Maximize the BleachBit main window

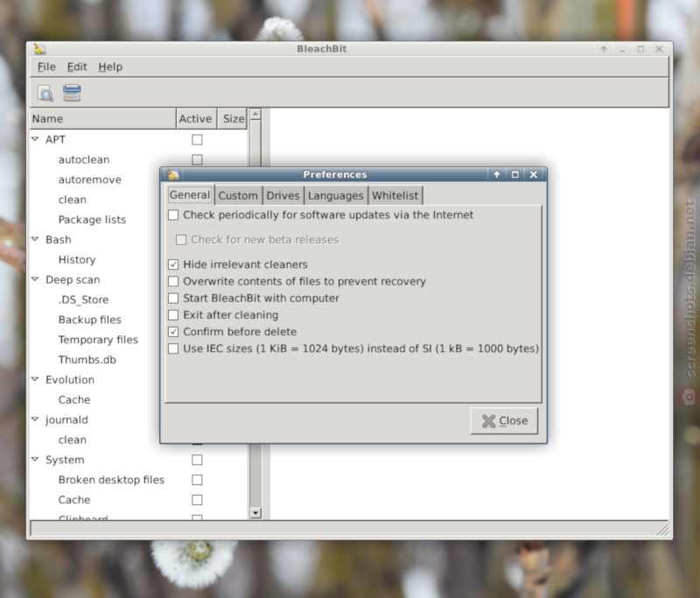point(640,49)
